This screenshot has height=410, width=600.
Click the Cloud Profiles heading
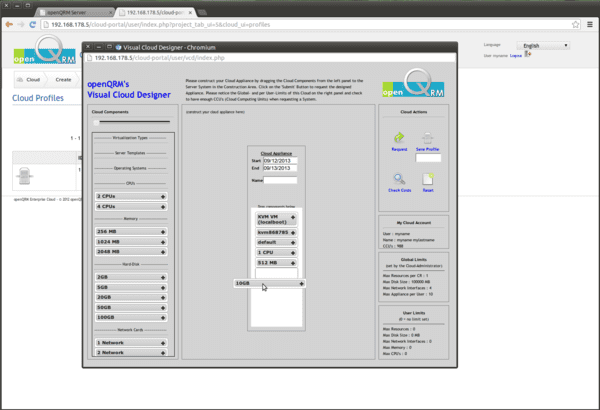[x=38, y=98]
